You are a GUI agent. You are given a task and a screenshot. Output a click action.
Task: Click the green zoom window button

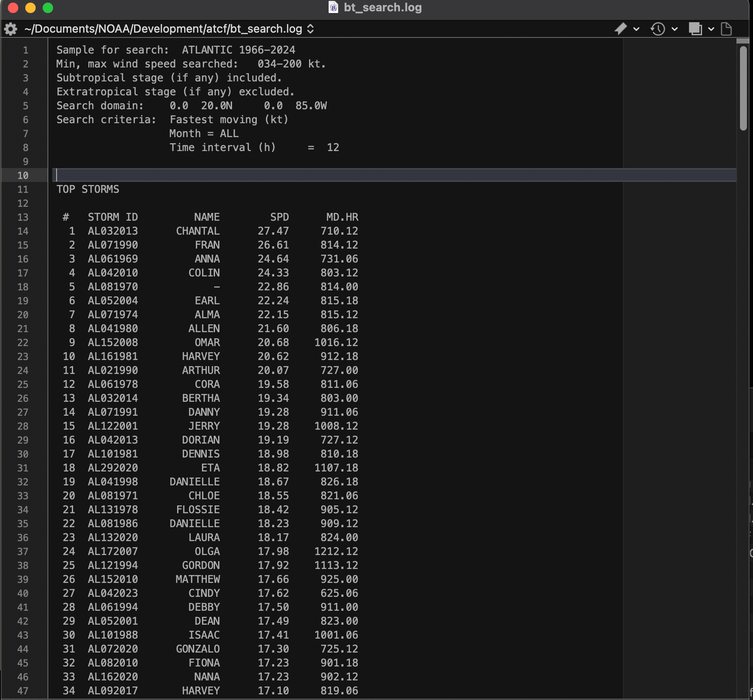pyautogui.click(x=48, y=8)
